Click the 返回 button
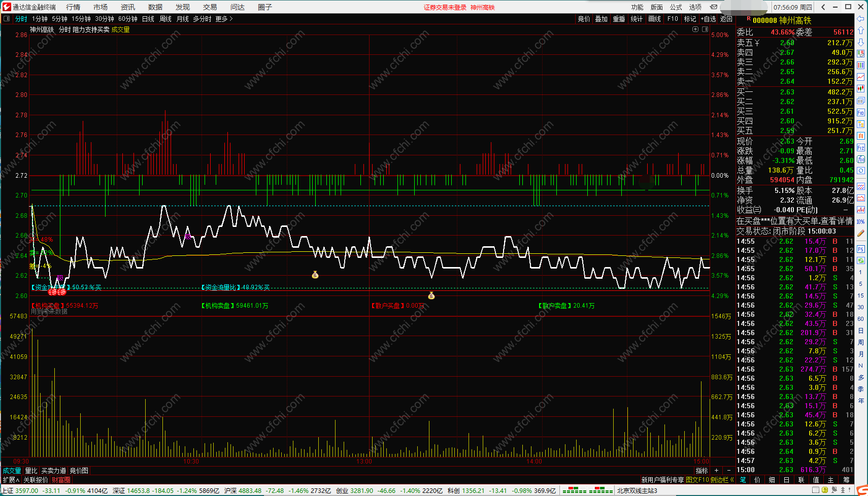Screen dimensions: 868x496 pyautogui.click(x=726, y=19)
